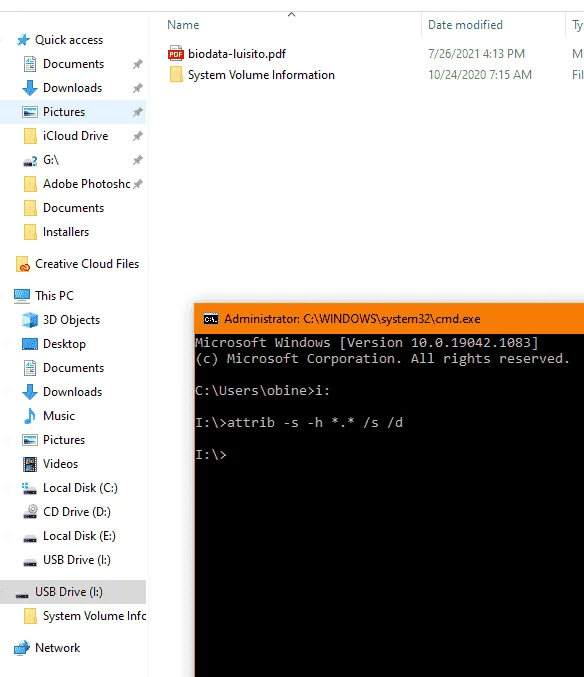Open the Videos folder
The width and height of the screenshot is (584, 677).
click(60, 464)
